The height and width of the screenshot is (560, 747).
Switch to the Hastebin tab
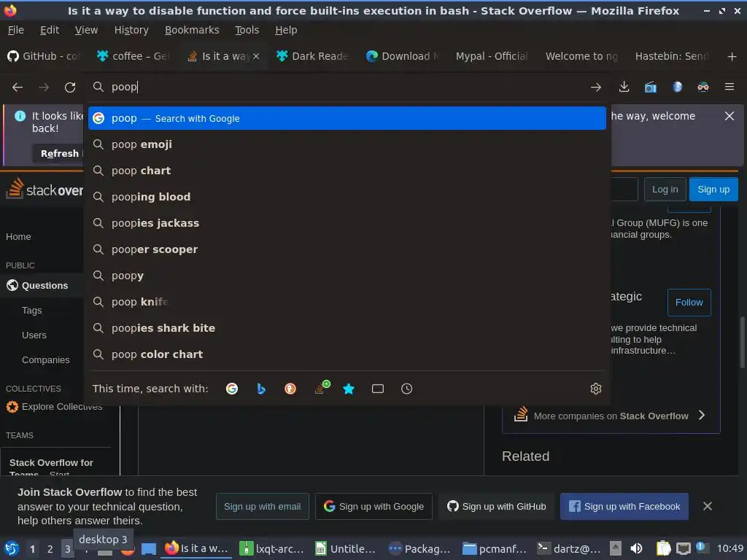pyautogui.click(x=671, y=56)
